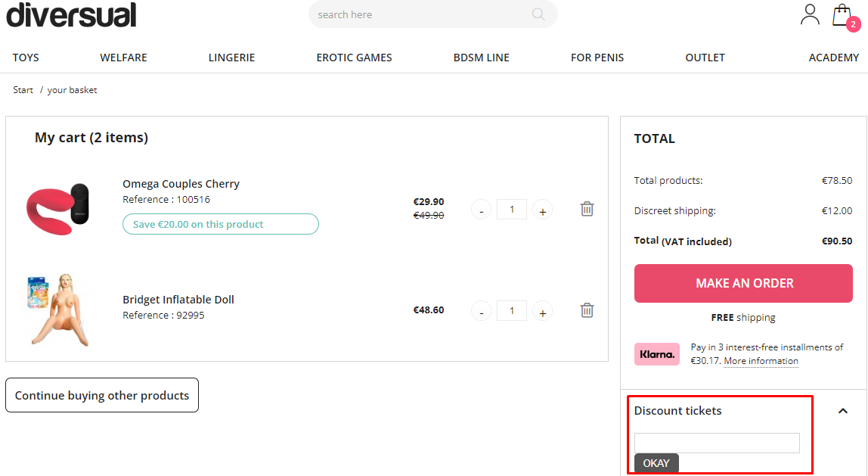Open the user account icon
The height and width of the screenshot is (476, 868).
(810, 14)
